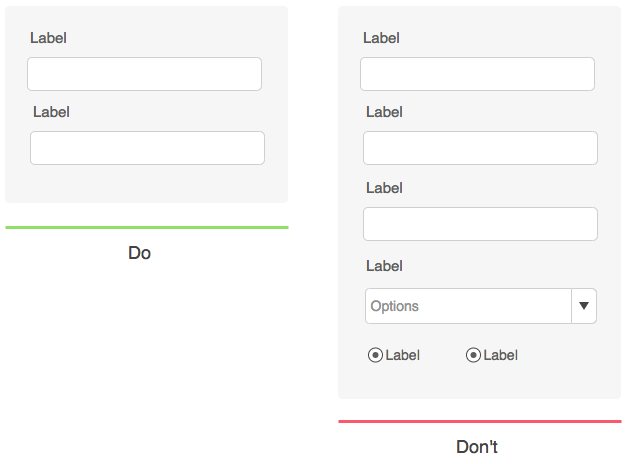
Task: Click the green line under the Do example
Action: (x=147, y=228)
